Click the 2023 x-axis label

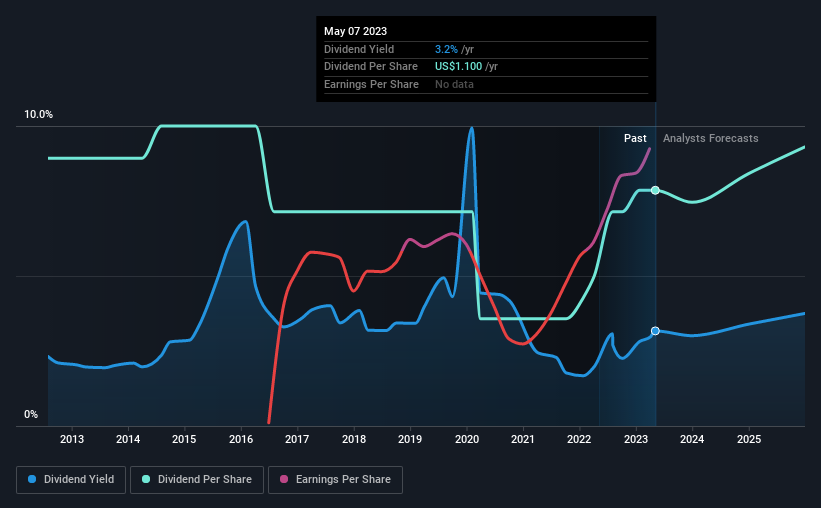coord(636,439)
